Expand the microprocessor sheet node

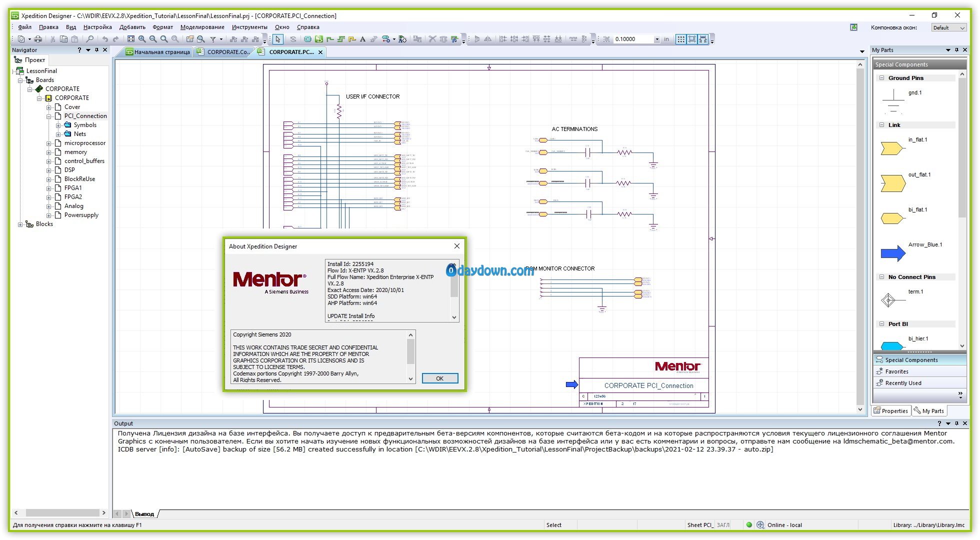coord(49,143)
